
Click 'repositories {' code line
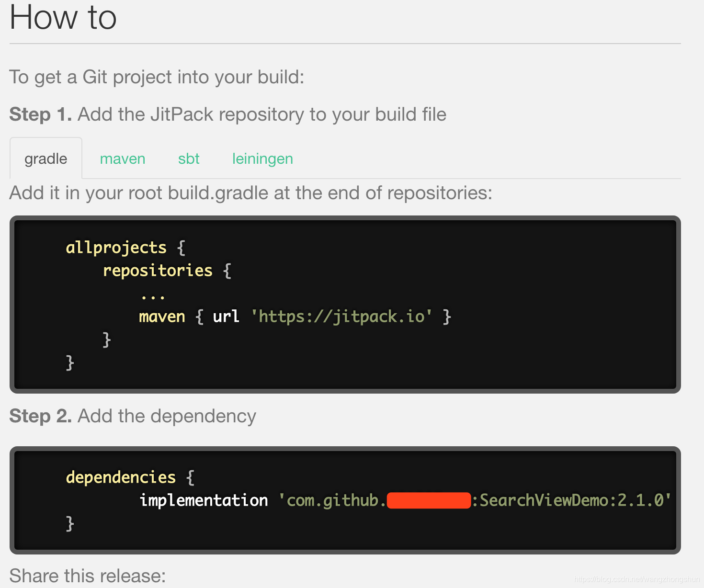click(x=167, y=271)
